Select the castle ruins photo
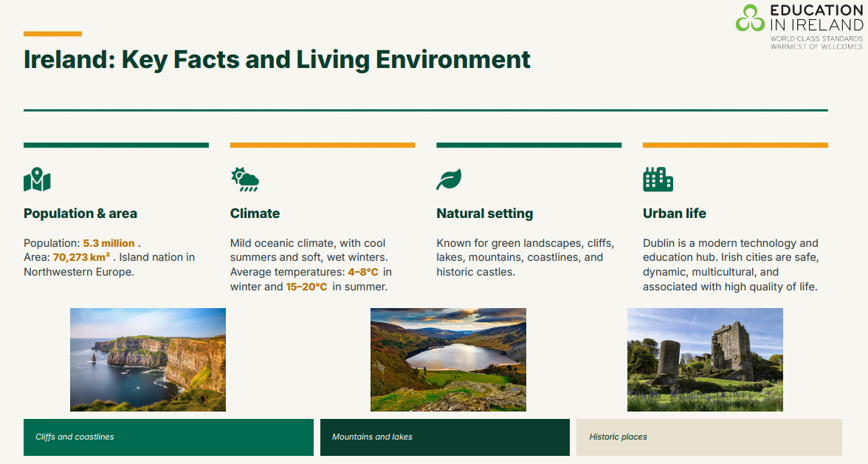868x464 pixels. (706, 360)
